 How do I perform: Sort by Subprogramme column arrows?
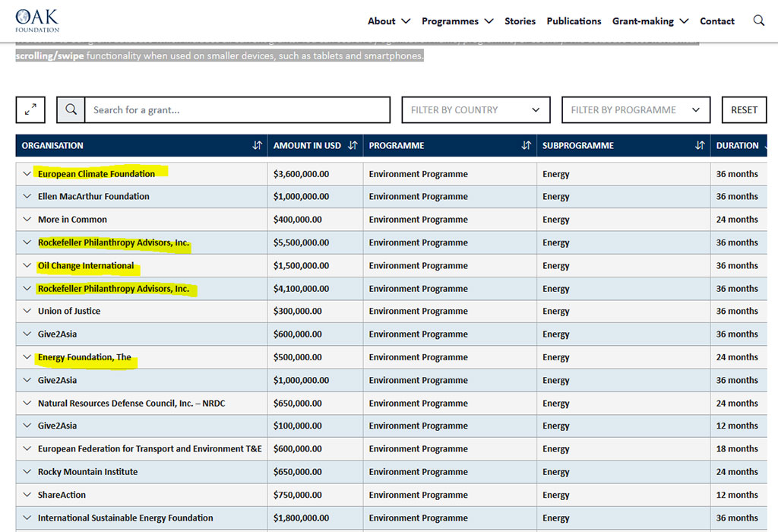coord(700,146)
